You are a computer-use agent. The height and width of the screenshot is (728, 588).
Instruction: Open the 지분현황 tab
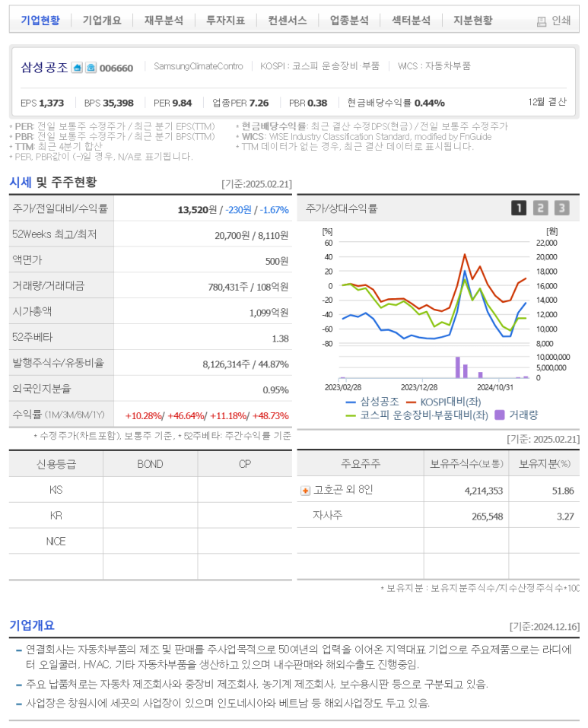pyautogui.click(x=473, y=20)
